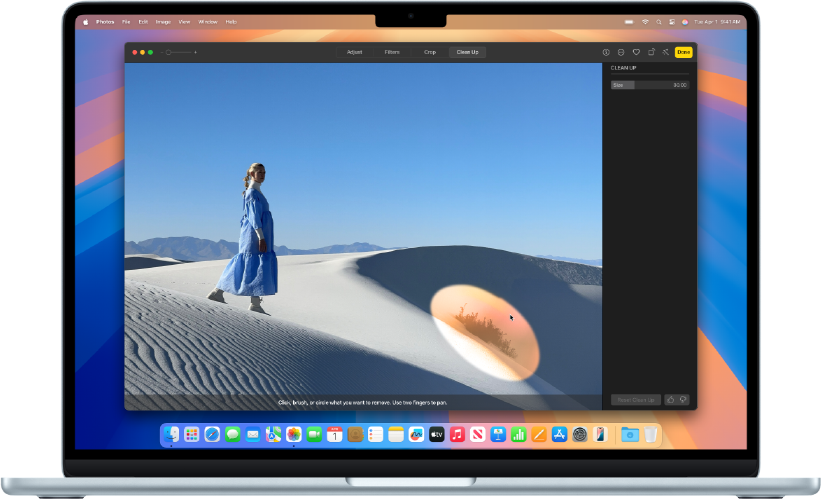Image resolution: width=821 pixels, height=499 pixels.
Task: Open FaceTime from the dock
Action: pyautogui.click(x=314, y=434)
